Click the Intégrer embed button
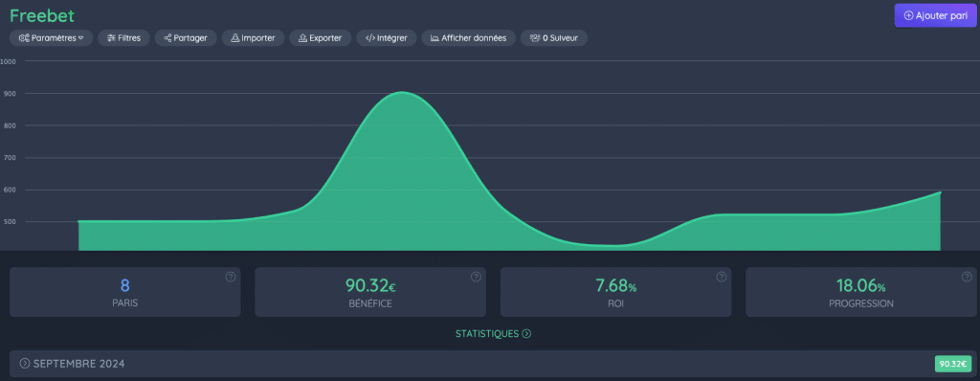The image size is (980, 381). click(387, 38)
